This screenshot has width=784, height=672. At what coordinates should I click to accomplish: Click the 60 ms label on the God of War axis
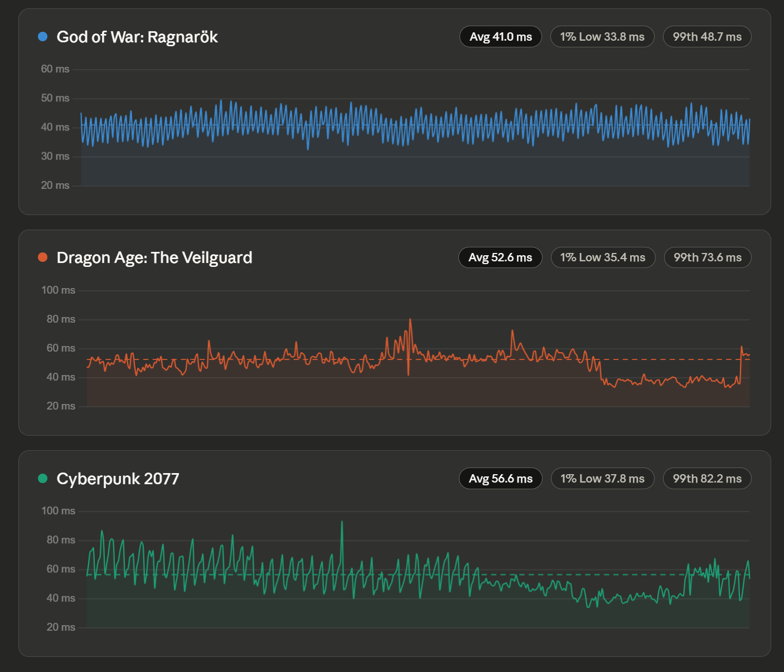pyautogui.click(x=55, y=69)
